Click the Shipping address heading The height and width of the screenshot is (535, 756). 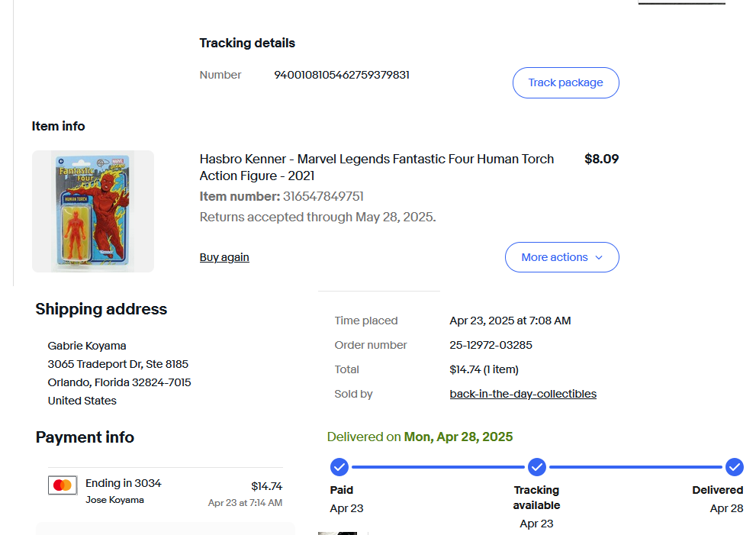[101, 309]
